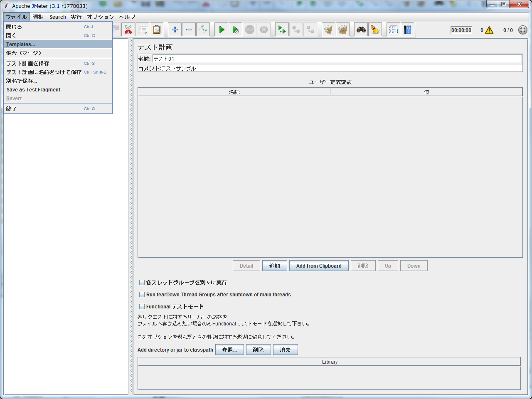Open the 編集 menu

pos(38,17)
